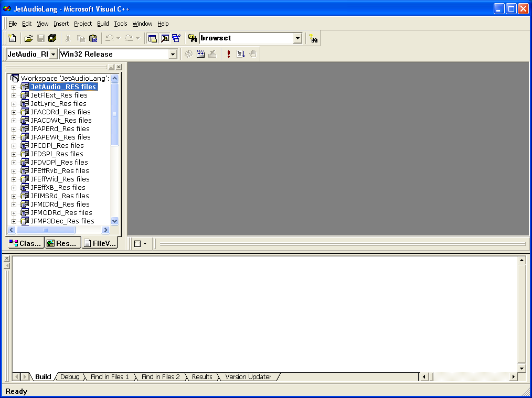Toggle the Output window toolbar button
The height and width of the screenshot is (398, 532).
(165, 38)
